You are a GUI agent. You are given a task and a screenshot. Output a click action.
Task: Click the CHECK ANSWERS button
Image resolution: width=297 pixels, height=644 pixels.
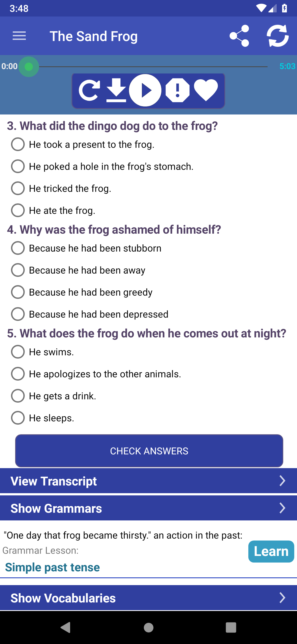[x=149, y=451]
